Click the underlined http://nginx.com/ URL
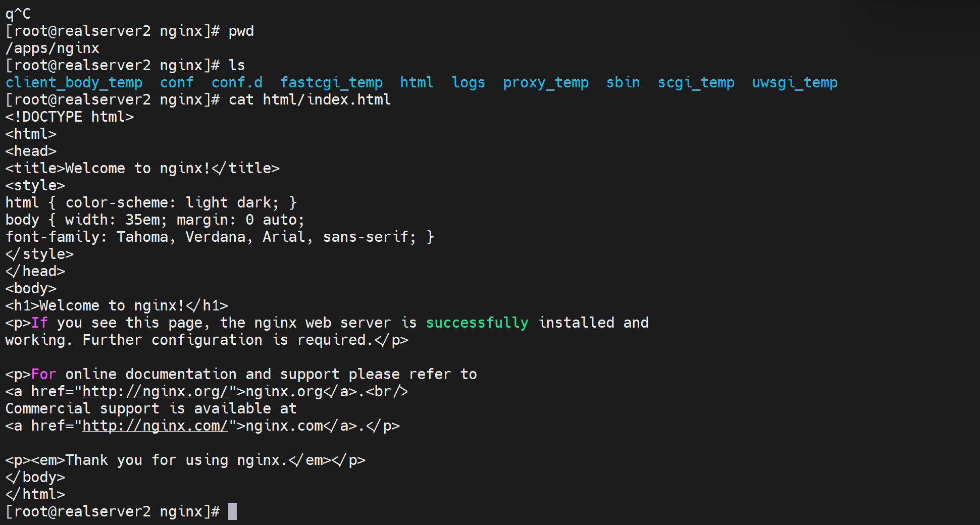 click(x=155, y=426)
